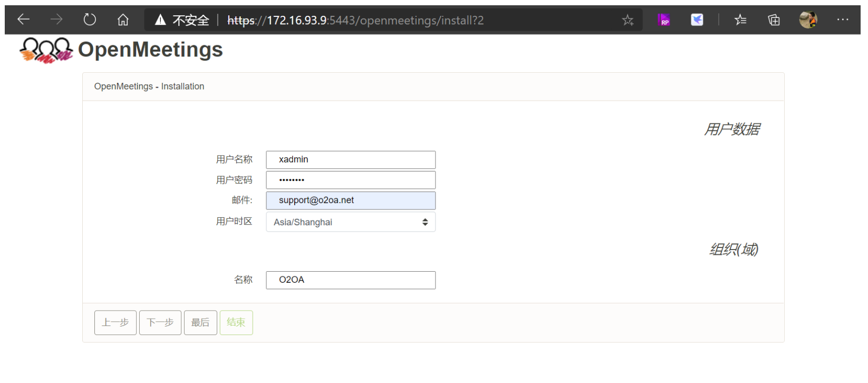The height and width of the screenshot is (383, 868).
Task: Click the 上一步 previous step button
Action: click(x=115, y=322)
